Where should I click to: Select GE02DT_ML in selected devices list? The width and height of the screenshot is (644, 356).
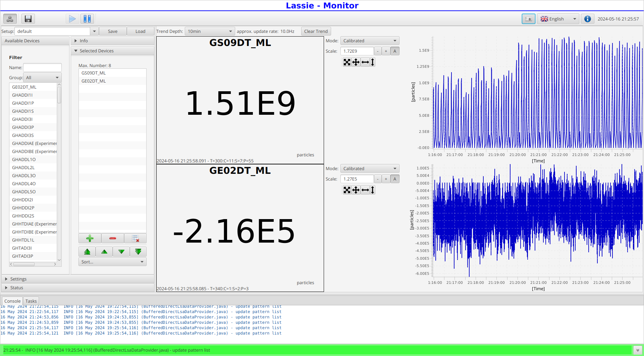pos(112,81)
